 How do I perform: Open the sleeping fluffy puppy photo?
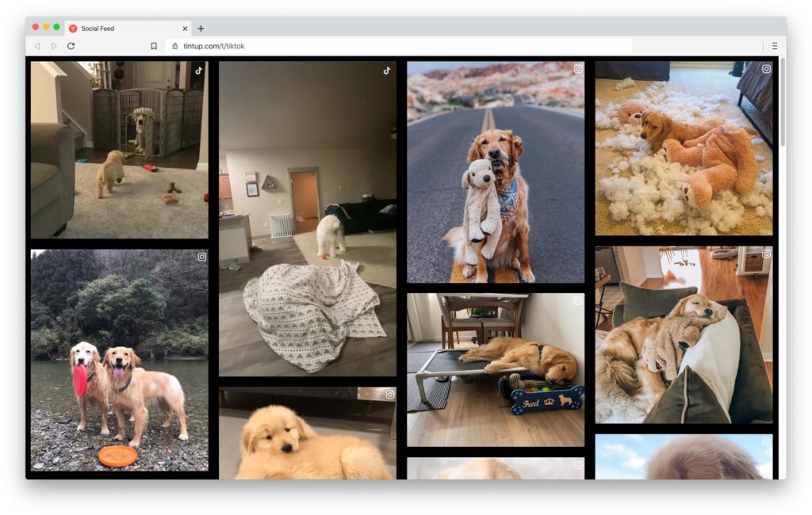[x=308, y=433]
